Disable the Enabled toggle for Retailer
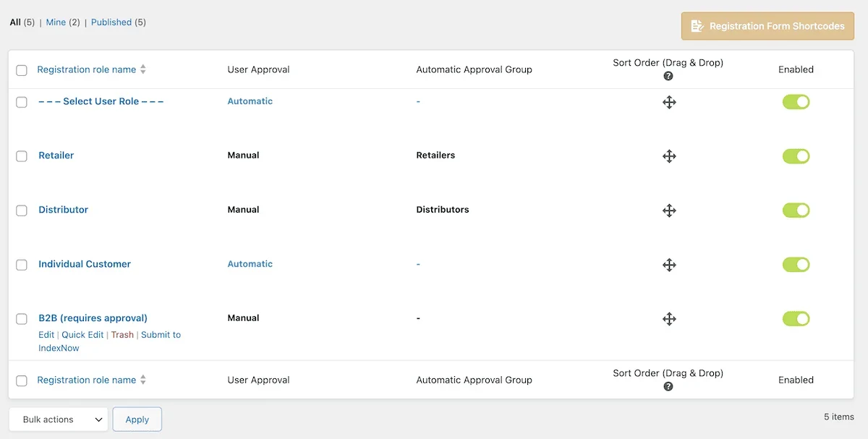The width and height of the screenshot is (868, 439). click(796, 155)
